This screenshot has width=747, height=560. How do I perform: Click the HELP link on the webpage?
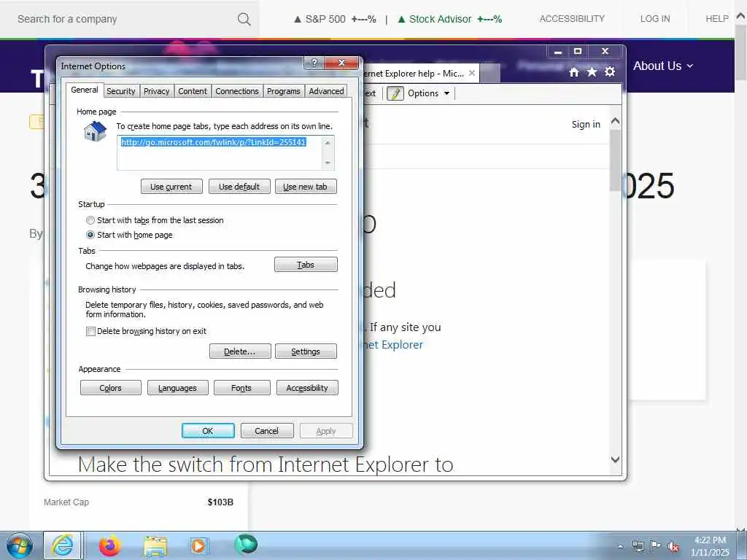click(x=717, y=18)
